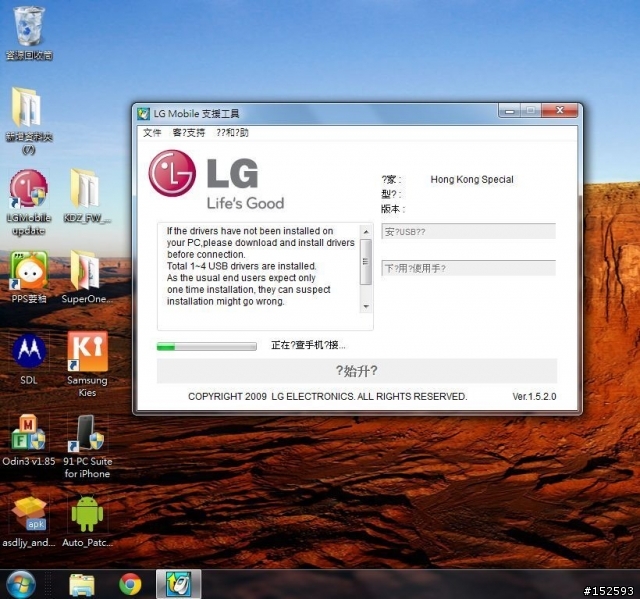This screenshot has height=599, width=640.
Task: Click the 安?USB?? button
Action: pos(469,231)
